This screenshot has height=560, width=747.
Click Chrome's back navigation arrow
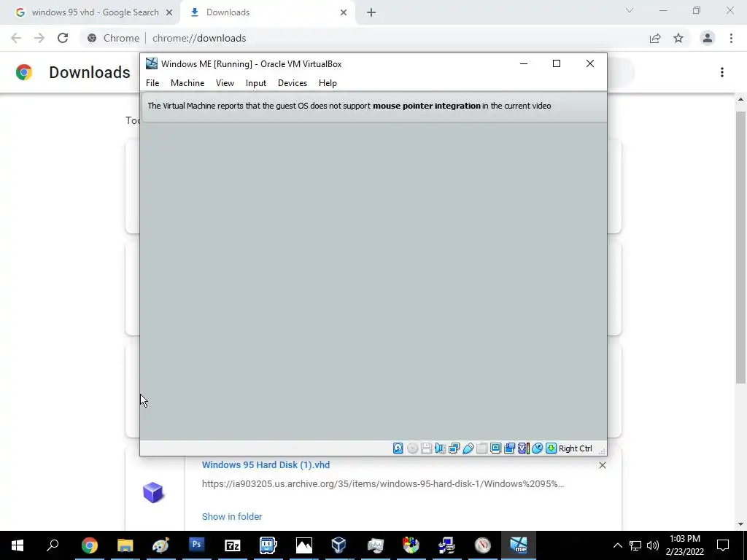coord(16,38)
